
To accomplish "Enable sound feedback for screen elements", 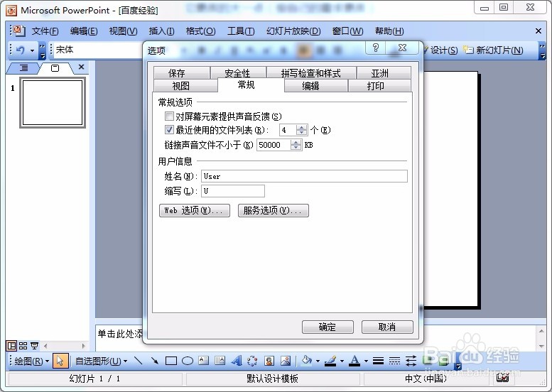I will 169,116.
